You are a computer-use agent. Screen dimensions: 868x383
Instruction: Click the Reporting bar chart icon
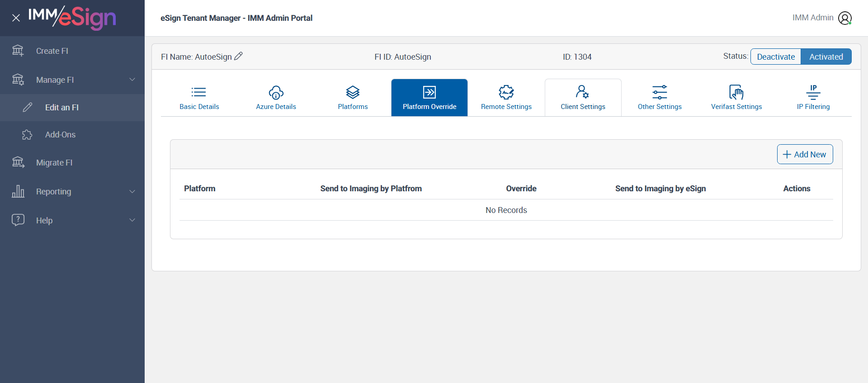click(x=18, y=191)
